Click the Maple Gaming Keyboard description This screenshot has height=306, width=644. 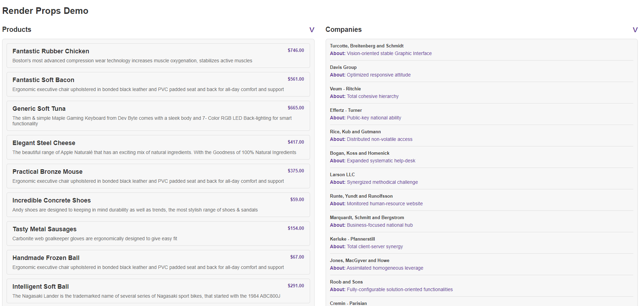pos(152,121)
